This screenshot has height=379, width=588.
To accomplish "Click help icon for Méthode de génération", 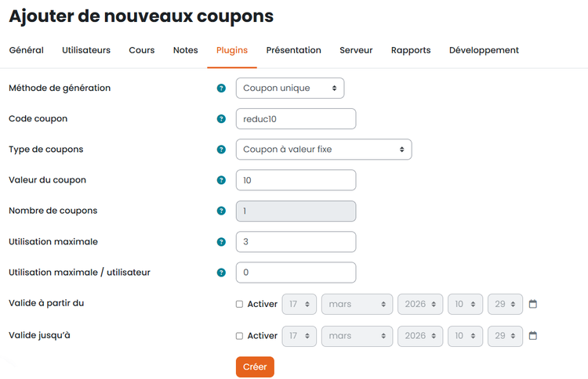I will tap(221, 88).
